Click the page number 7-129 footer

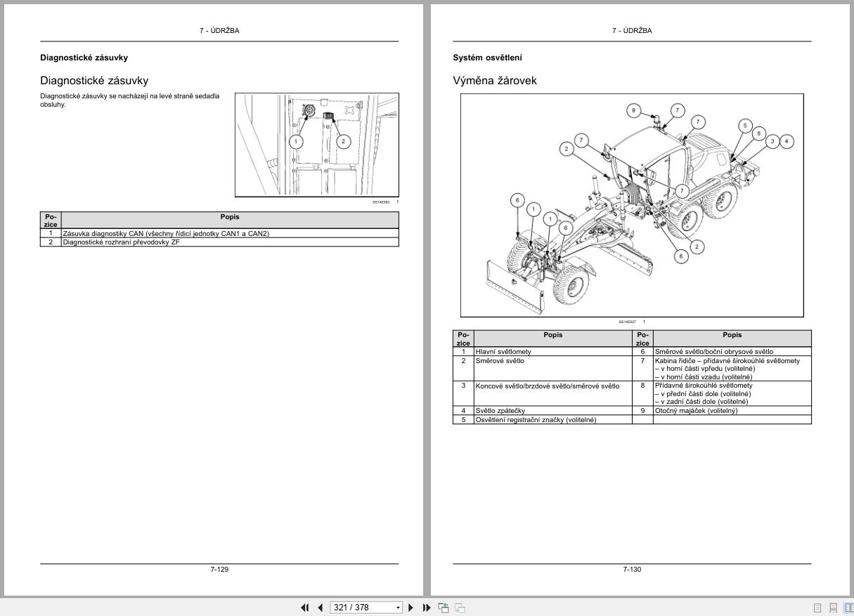pos(219,569)
